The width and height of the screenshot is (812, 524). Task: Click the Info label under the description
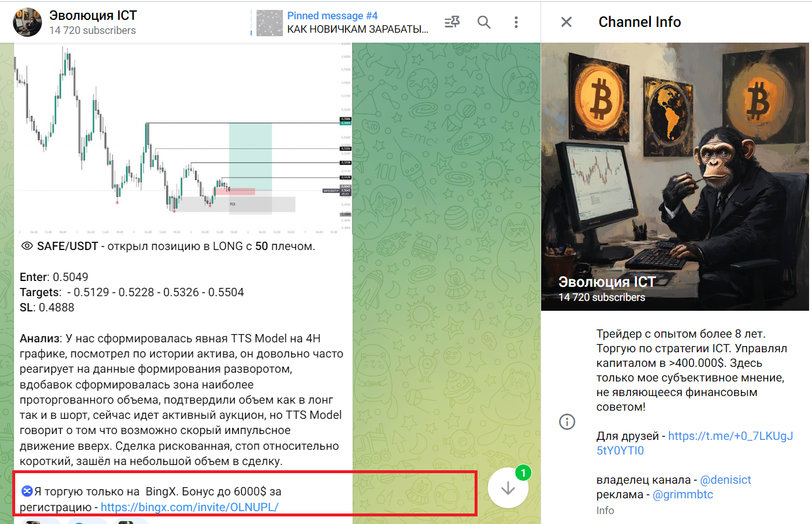tap(605, 511)
